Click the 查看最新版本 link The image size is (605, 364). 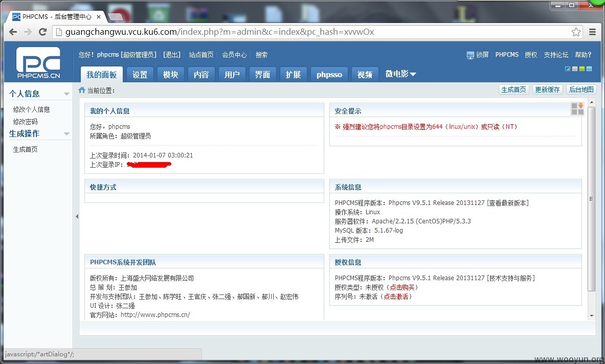coord(508,203)
